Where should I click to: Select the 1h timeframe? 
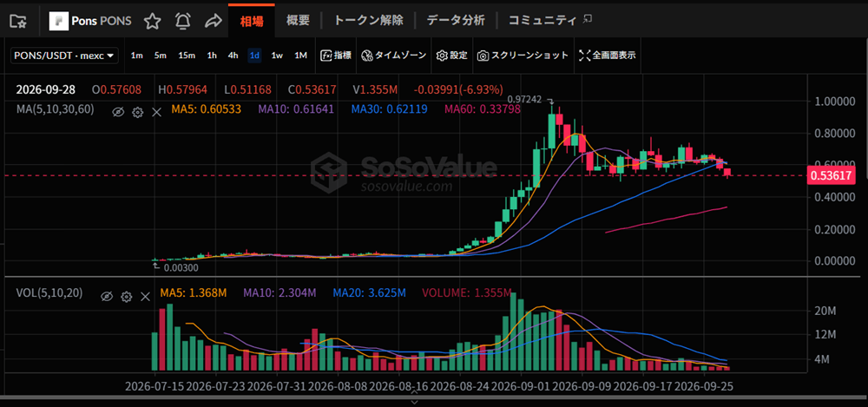[x=212, y=56]
